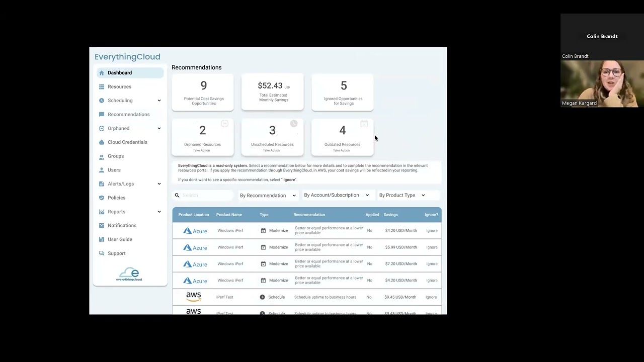Click Modernize calendar icon in first row
Screen dimensions: 644x362
click(263, 231)
